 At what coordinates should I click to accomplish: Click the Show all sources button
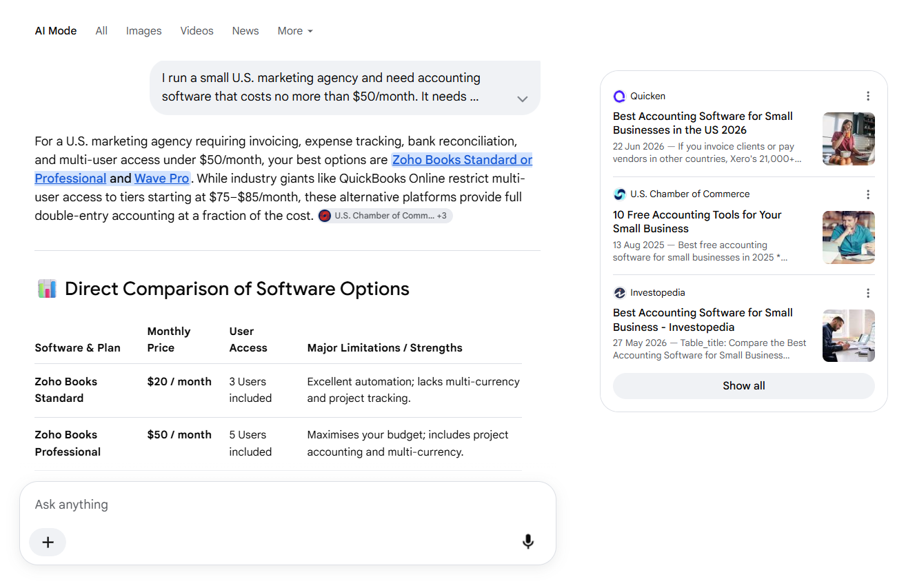743,386
